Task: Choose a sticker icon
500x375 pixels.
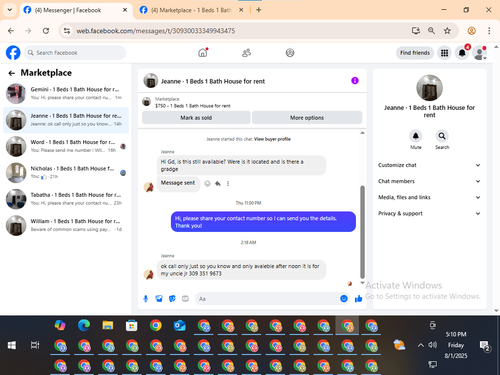Action: point(172,299)
